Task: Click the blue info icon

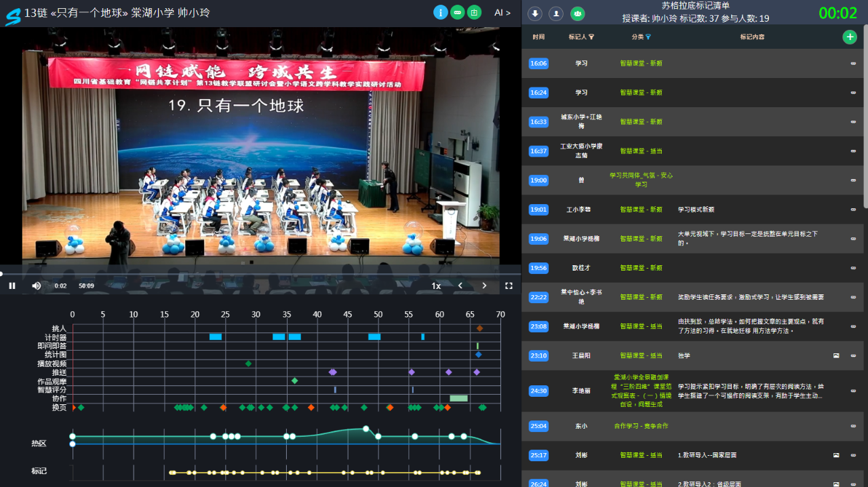Action: pos(440,12)
